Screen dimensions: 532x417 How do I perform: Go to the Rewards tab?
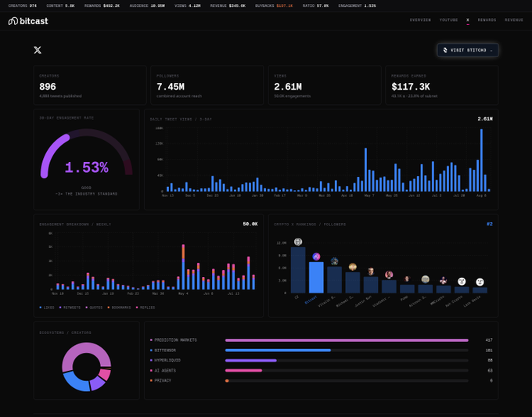point(487,20)
